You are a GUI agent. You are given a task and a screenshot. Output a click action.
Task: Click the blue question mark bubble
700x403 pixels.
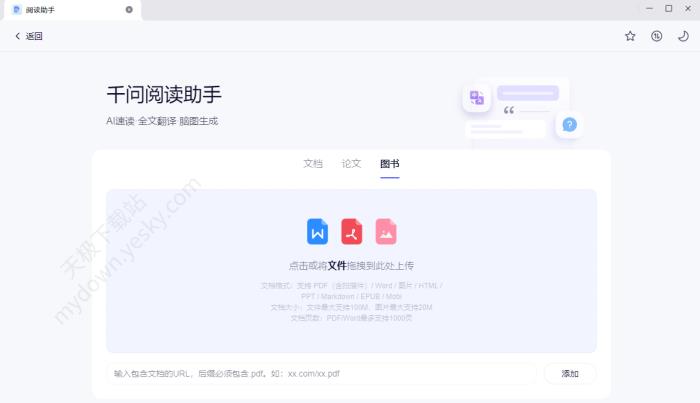[569, 125]
